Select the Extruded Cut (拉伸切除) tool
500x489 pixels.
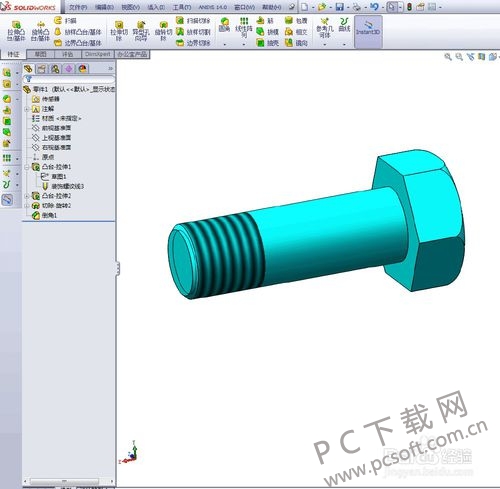(119, 31)
